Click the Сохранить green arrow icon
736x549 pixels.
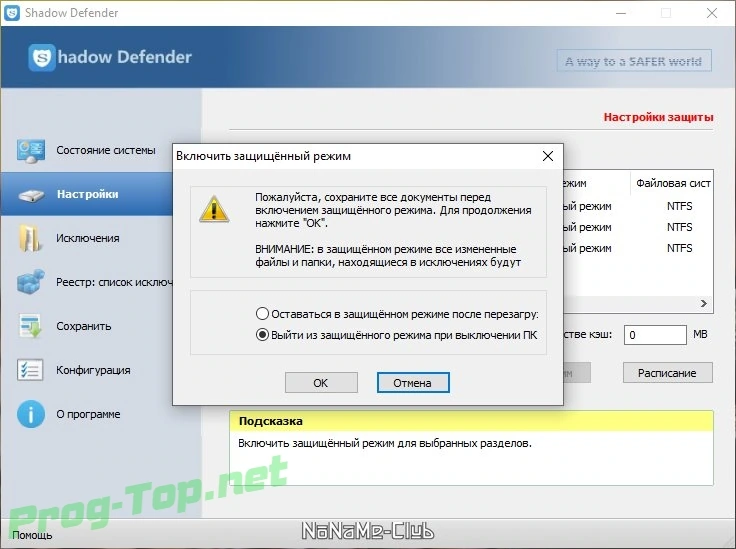pyautogui.click(x=31, y=326)
